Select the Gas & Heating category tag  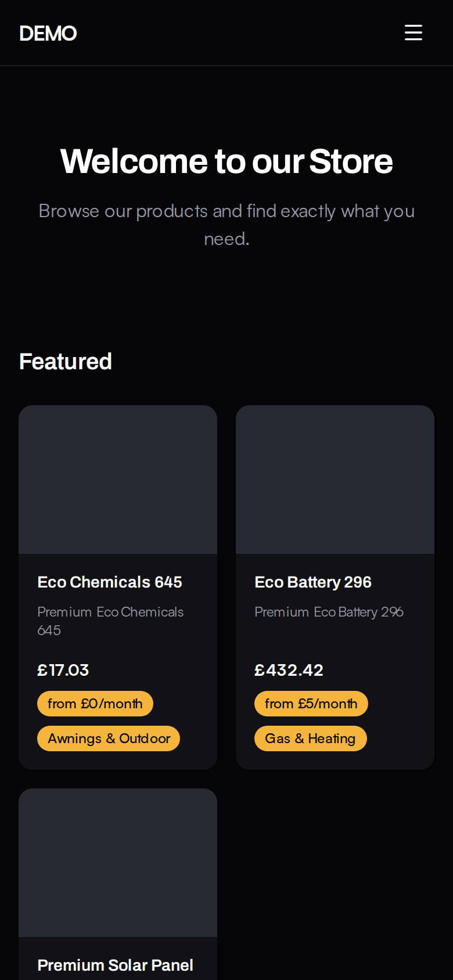[x=311, y=738]
